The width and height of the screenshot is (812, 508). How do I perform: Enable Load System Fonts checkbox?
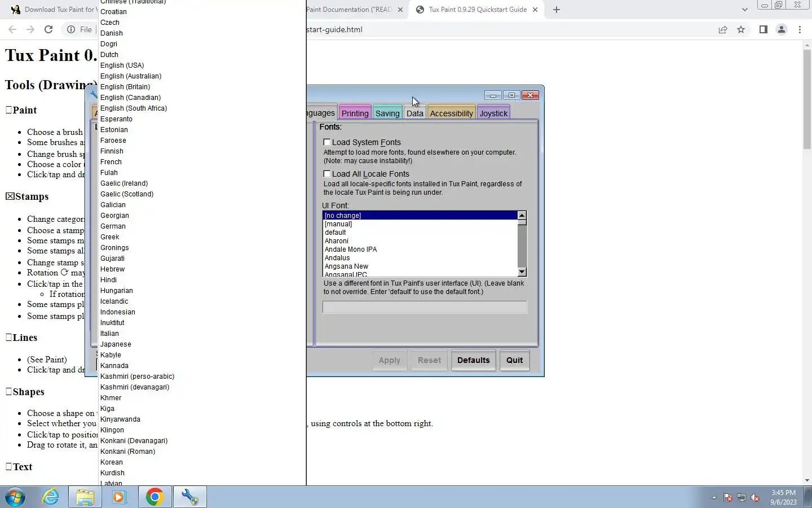327,142
